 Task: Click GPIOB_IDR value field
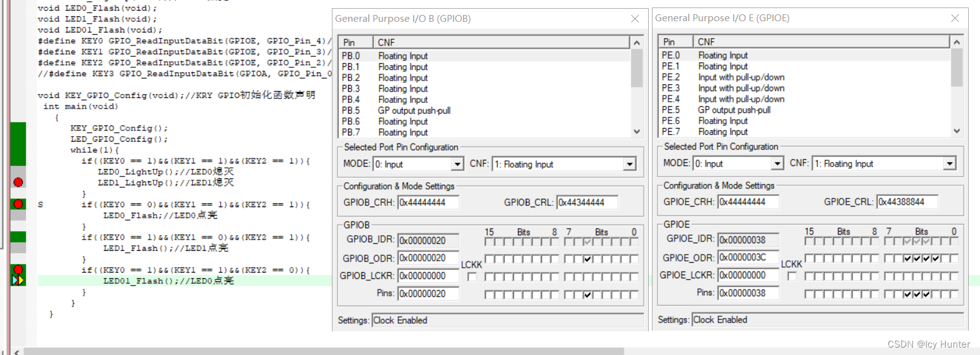tap(429, 240)
